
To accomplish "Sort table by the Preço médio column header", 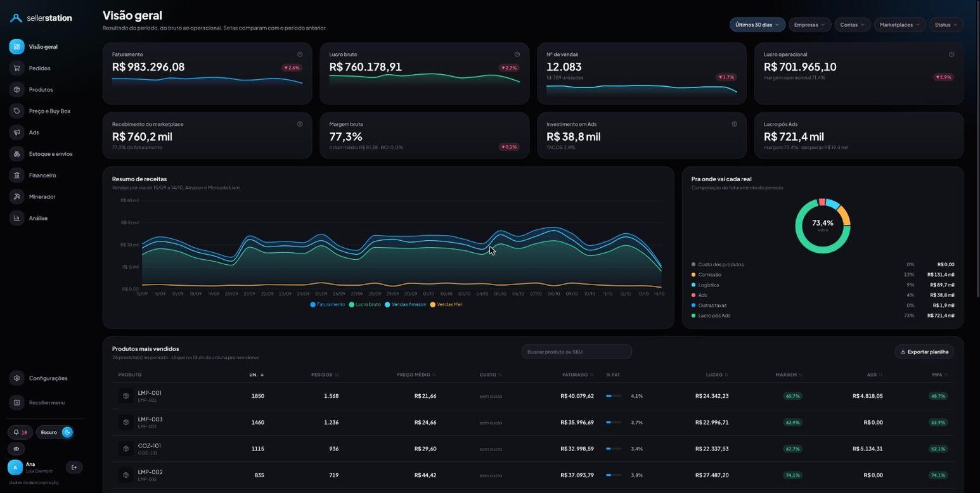I will 416,375.
